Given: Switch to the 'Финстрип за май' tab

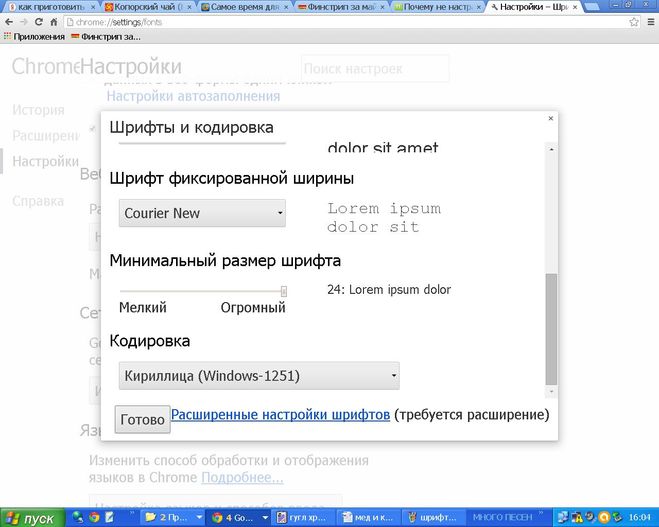Looking at the screenshot, I should [340, 7].
